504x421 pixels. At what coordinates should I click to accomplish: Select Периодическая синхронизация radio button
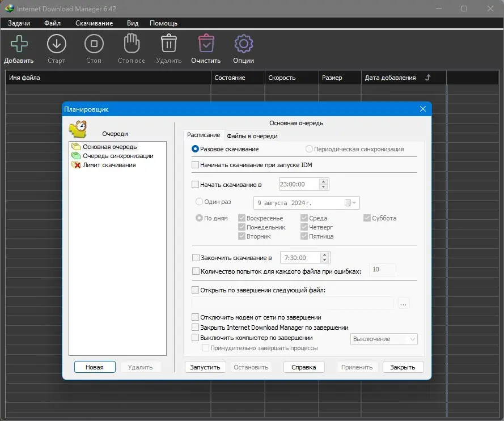[x=309, y=149]
